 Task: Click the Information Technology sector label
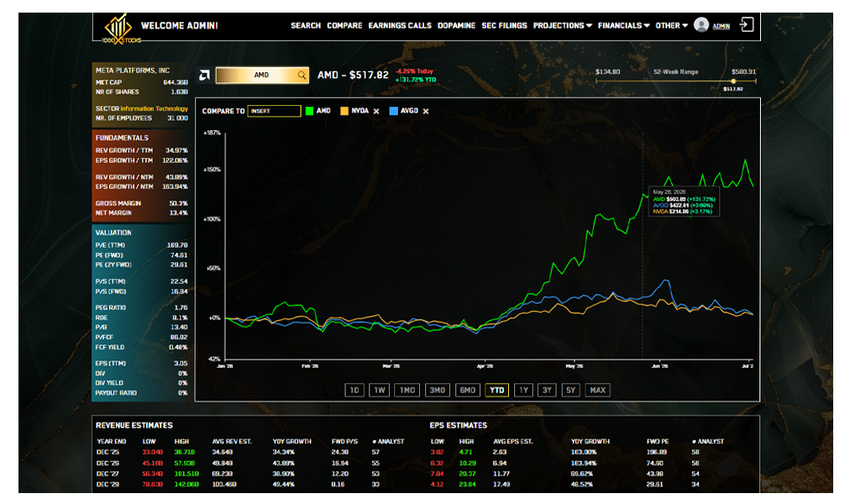tap(154, 108)
